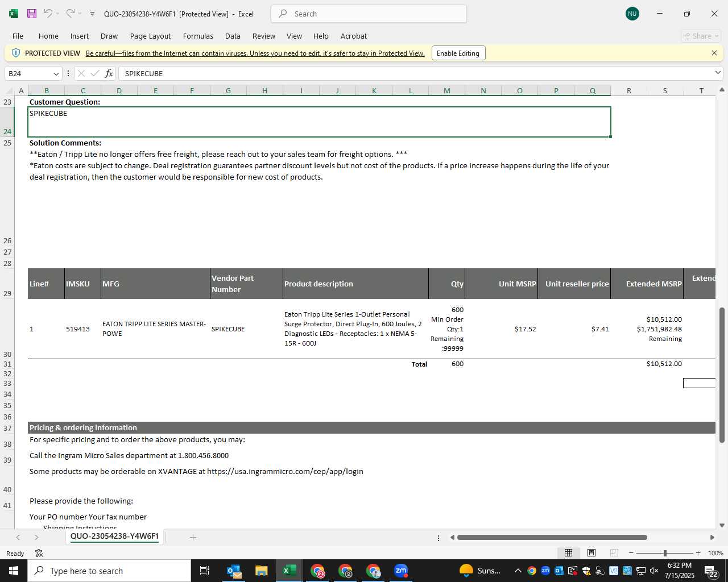Viewport: 728px width, 582px height.
Task: Click the Protected View shield icon
Action: 15,53
